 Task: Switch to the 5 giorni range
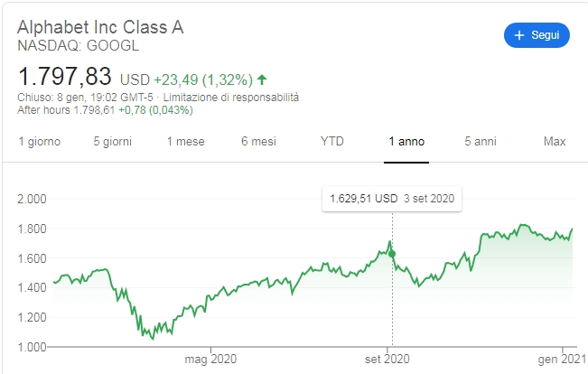[113, 142]
